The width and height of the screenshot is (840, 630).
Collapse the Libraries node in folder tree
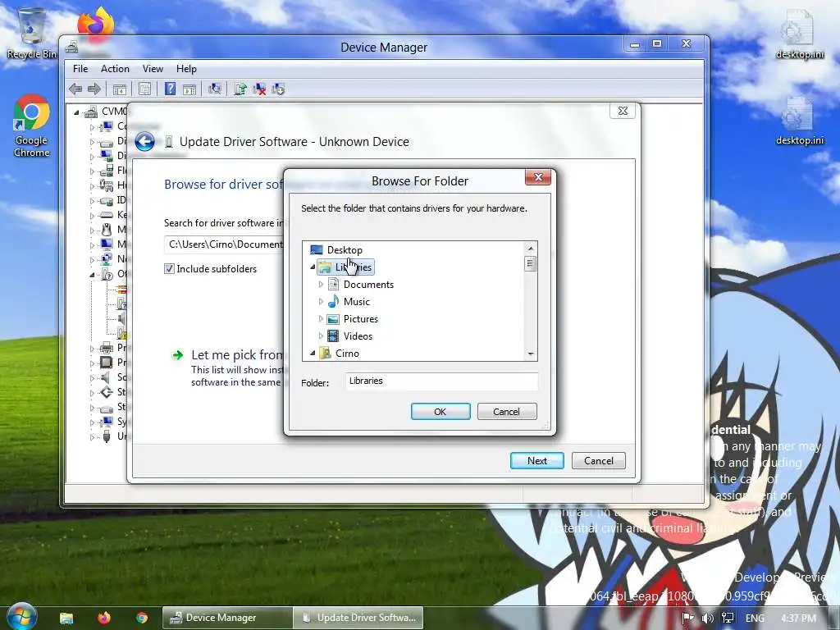click(x=313, y=267)
